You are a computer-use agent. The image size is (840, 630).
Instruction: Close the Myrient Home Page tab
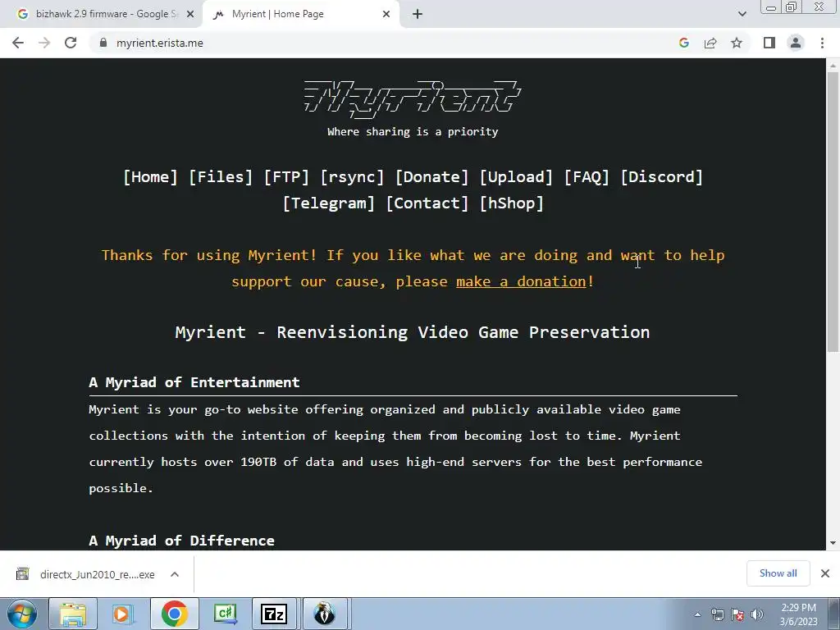[x=386, y=15]
